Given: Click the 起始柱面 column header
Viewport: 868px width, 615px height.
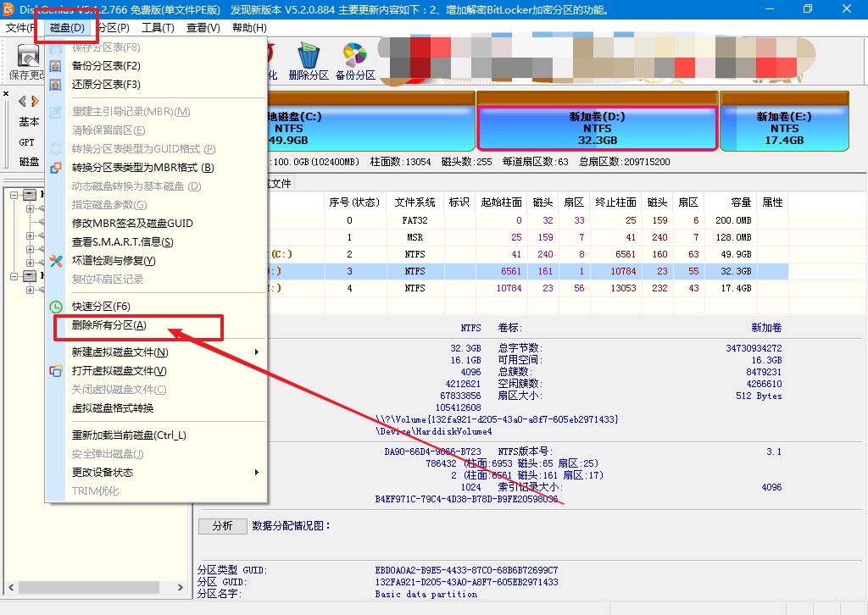Looking at the screenshot, I should 501,202.
